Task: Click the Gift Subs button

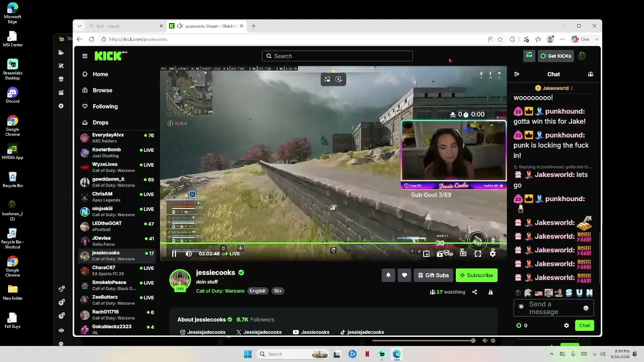Action: click(433, 275)
